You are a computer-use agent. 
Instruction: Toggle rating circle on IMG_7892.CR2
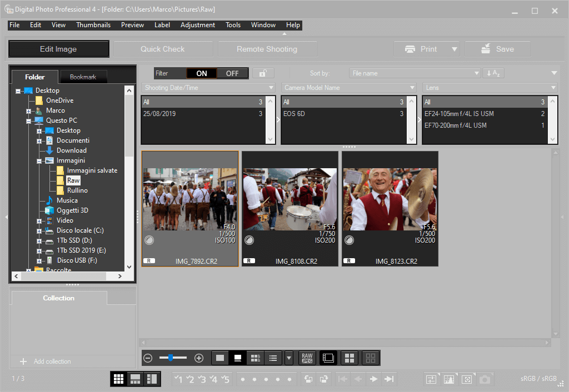point(149,240)
